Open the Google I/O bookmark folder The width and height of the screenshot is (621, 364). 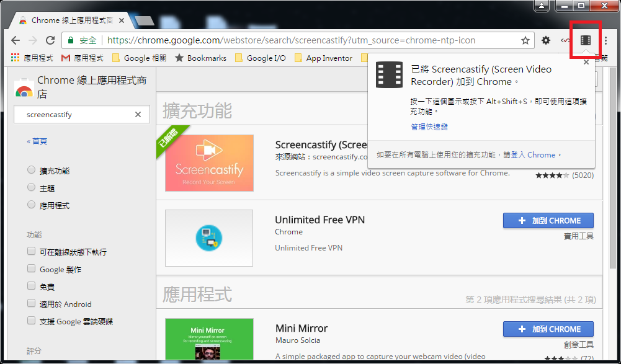pos(261,58)
